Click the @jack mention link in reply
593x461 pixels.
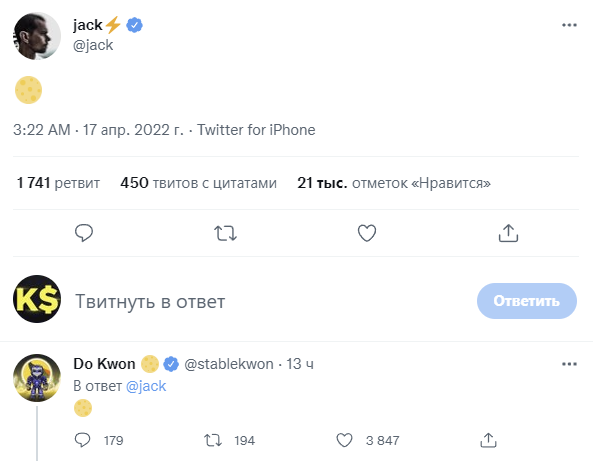[x=146, y=386]
